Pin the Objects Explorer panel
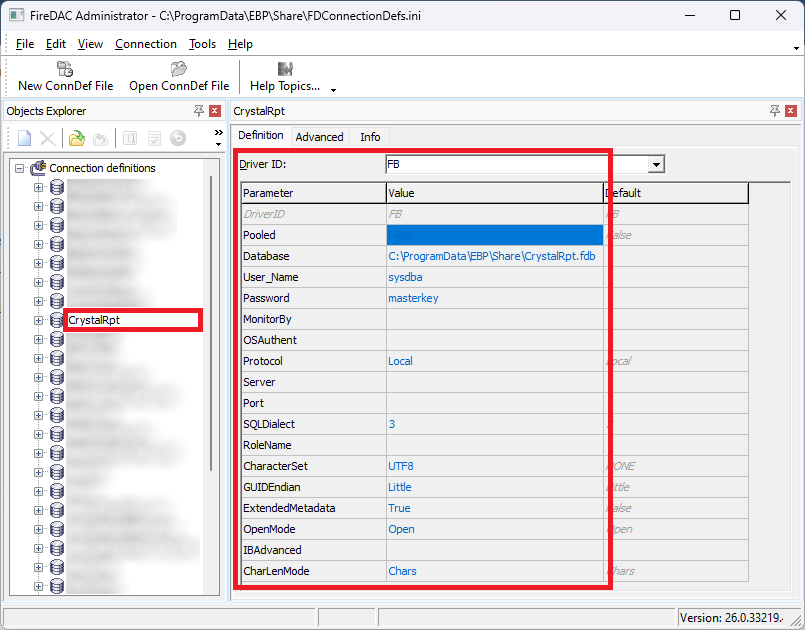The width and height of the screenshot is (805, 630). pyautogui.click(x=199, y=111)
